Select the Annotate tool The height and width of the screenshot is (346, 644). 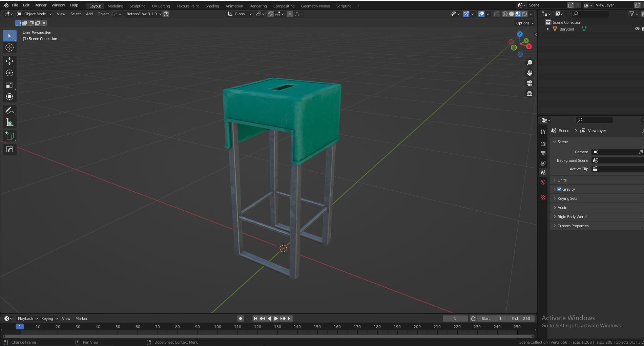9,111
